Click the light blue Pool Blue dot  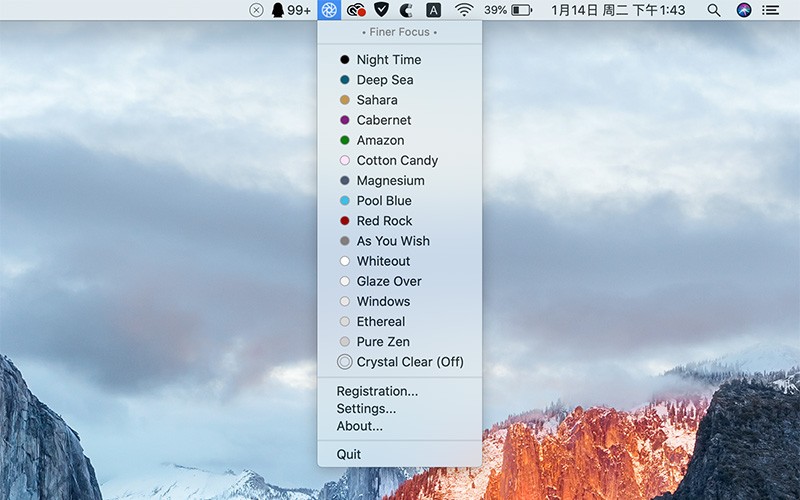click(x=345, y=201)
